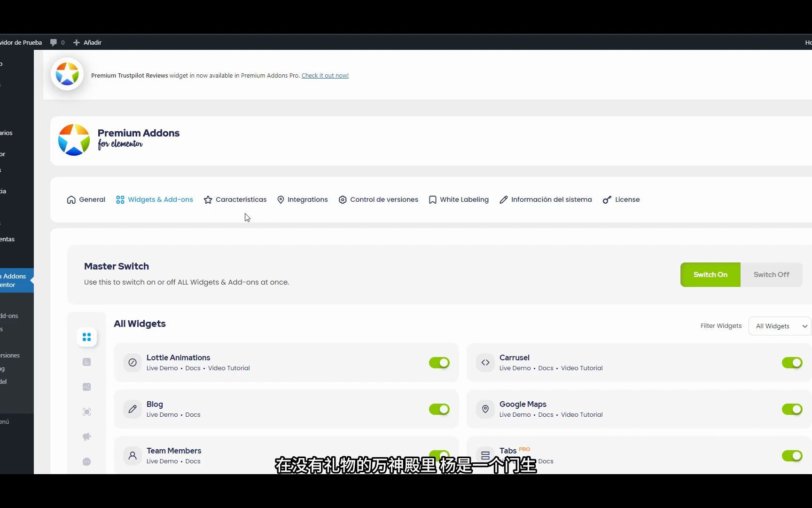
Task: Open the White Labeling tab
Action: (458, 199)
